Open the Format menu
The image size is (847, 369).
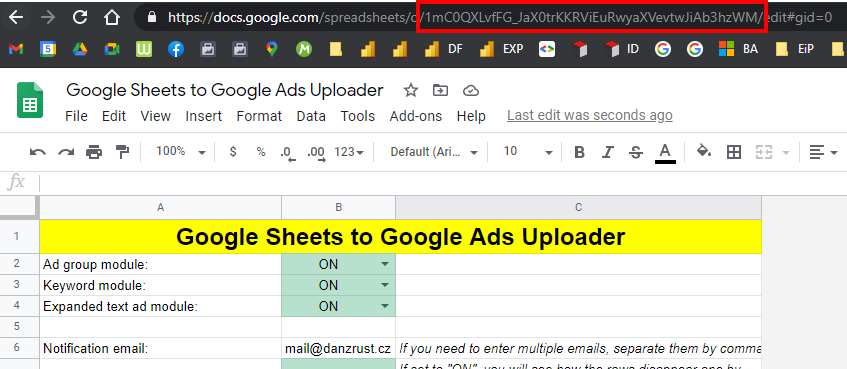259,116
